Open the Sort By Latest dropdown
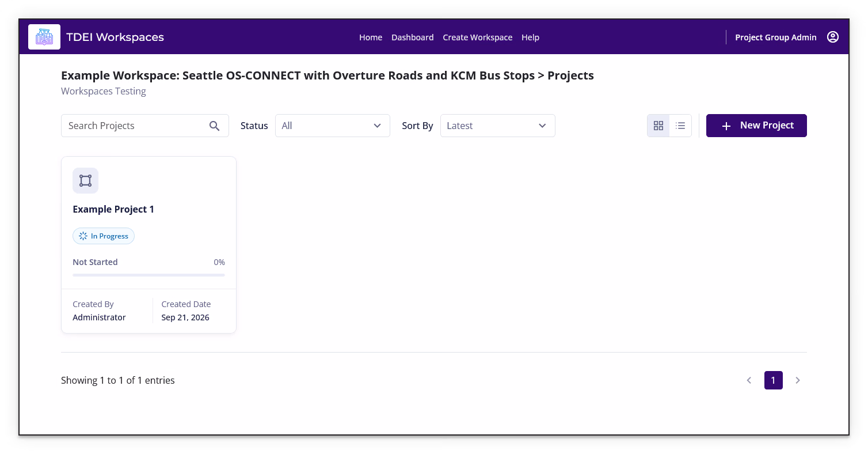 click(498, 126)
